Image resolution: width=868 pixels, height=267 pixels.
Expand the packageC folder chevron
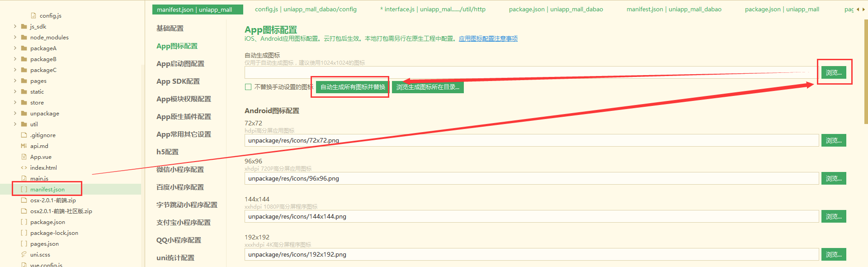[x=15, y=70]
